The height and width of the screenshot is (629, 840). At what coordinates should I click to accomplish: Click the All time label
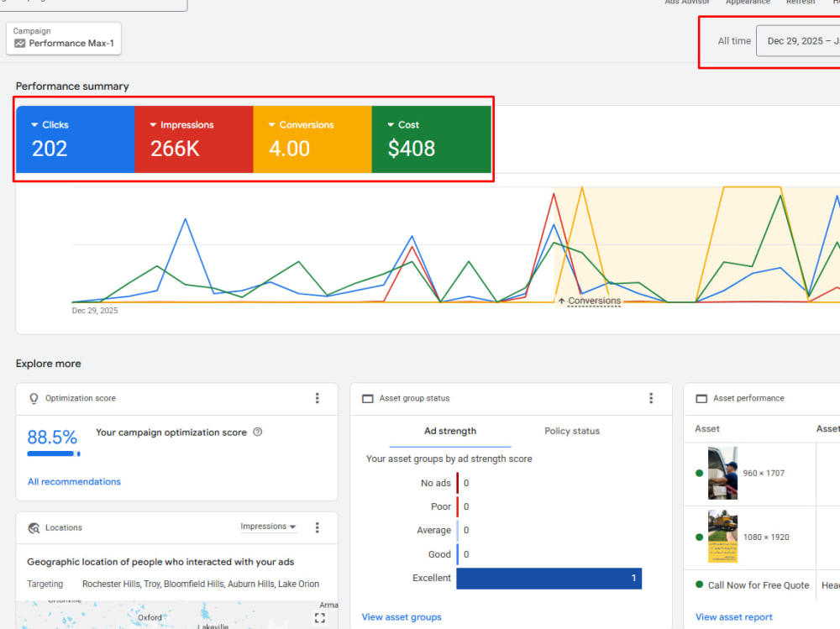734,40
